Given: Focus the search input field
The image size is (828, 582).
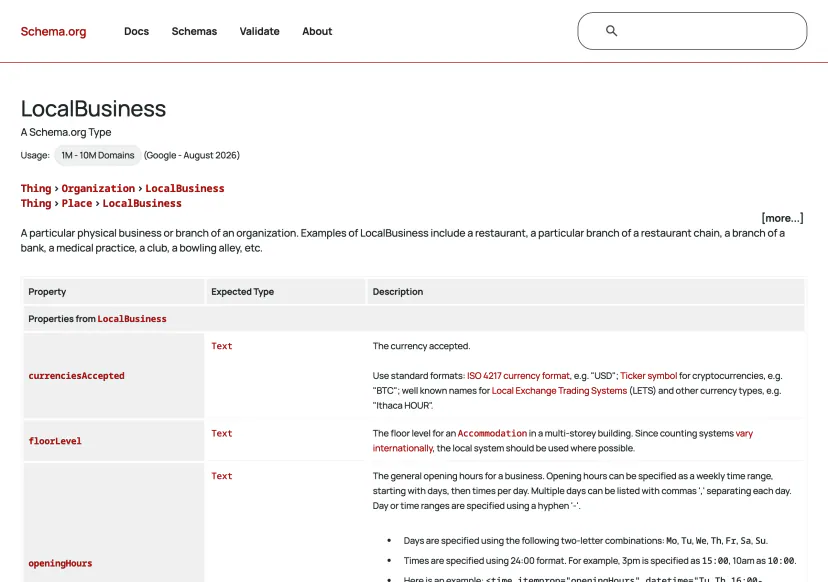Looking at the screenshot, I should point(692,31).
